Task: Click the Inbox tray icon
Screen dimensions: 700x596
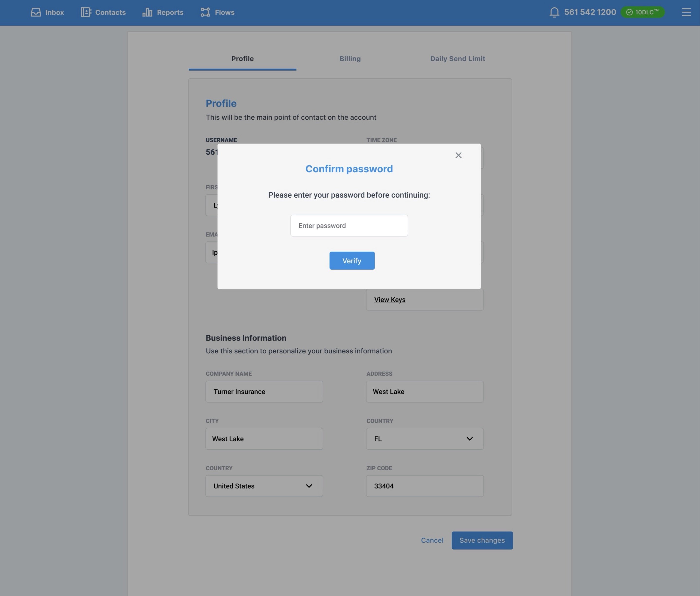Action: click(x=36, y=12)
